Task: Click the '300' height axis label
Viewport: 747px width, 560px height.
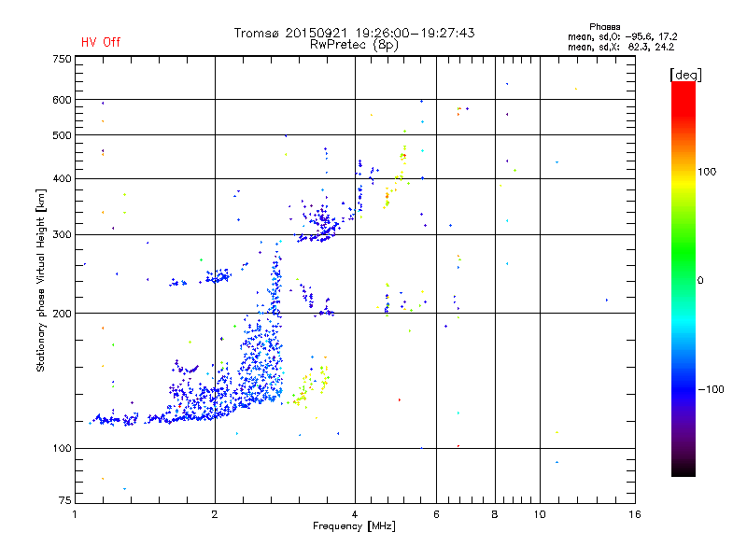Action: point(62,234)
